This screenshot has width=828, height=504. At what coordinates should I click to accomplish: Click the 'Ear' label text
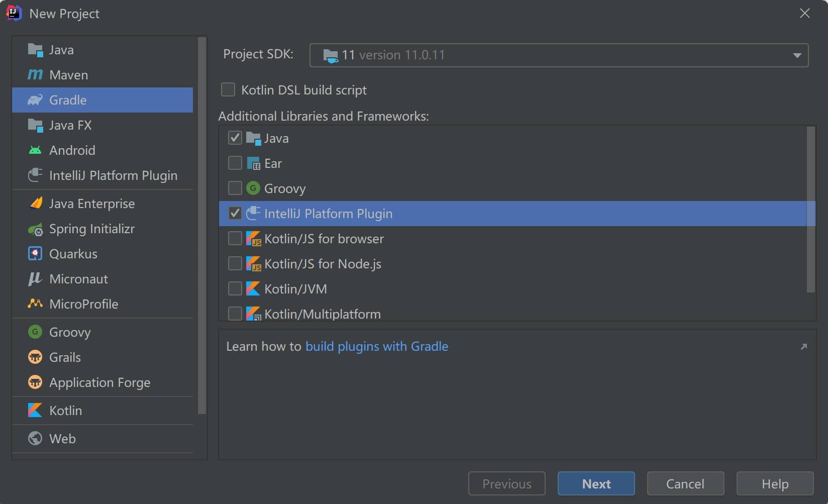tap(273, 163)
